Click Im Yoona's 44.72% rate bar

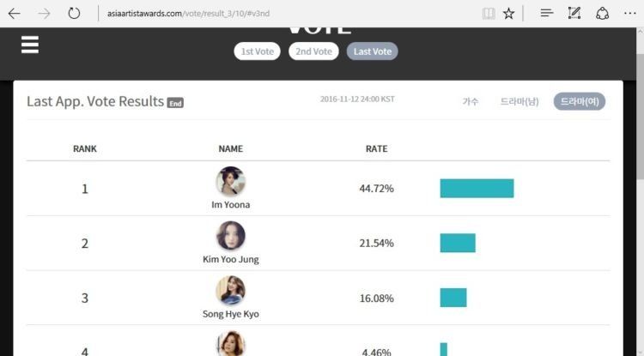477,188
